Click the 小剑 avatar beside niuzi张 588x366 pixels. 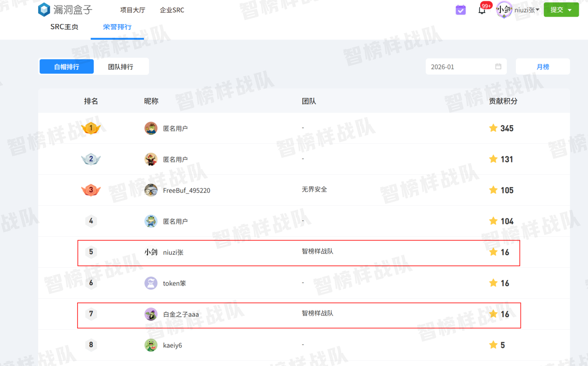tap(151, 252)
